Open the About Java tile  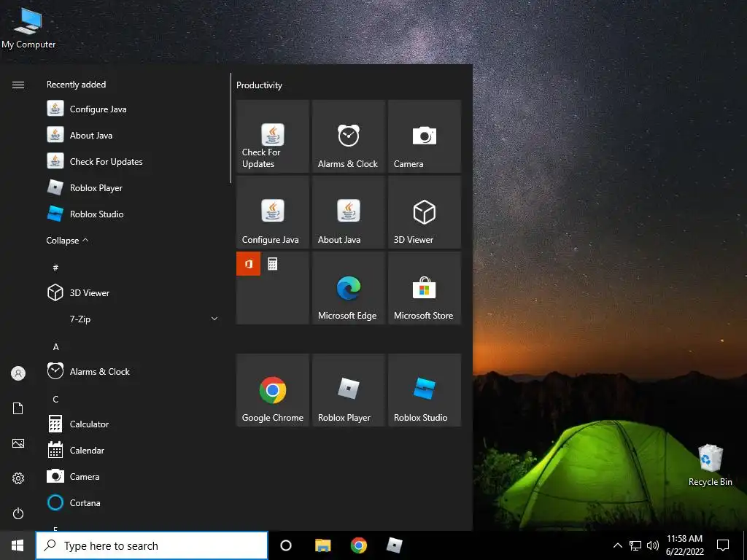348,212
